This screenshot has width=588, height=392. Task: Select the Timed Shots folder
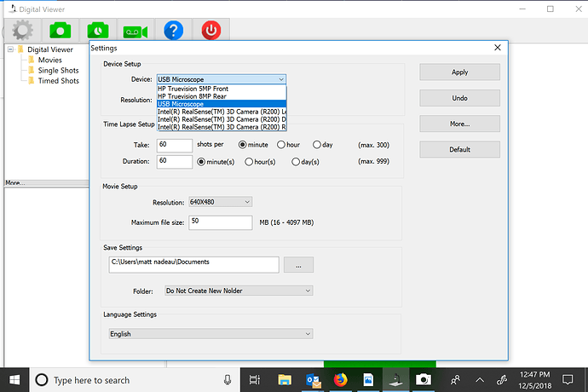point(59,81)
